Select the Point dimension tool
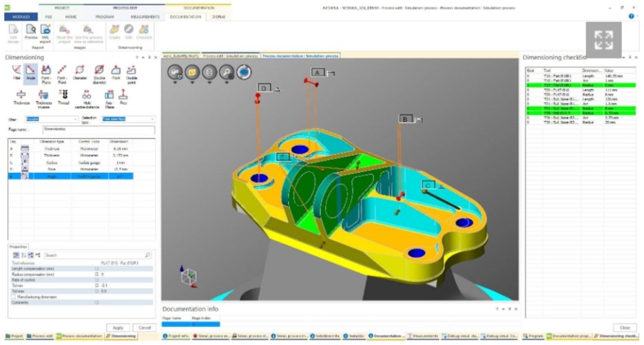The width and height of the screenshot is (644, 345). [116, 72]
